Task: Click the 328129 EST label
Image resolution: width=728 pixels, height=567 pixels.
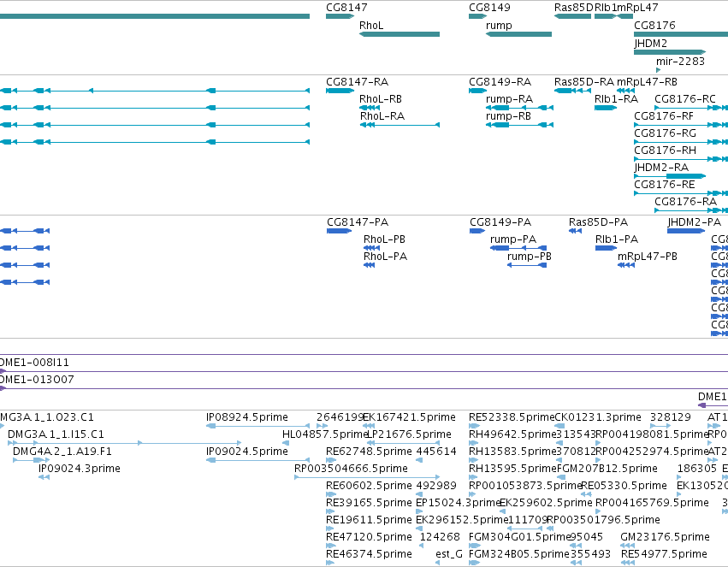Action: tap(671, 417)
